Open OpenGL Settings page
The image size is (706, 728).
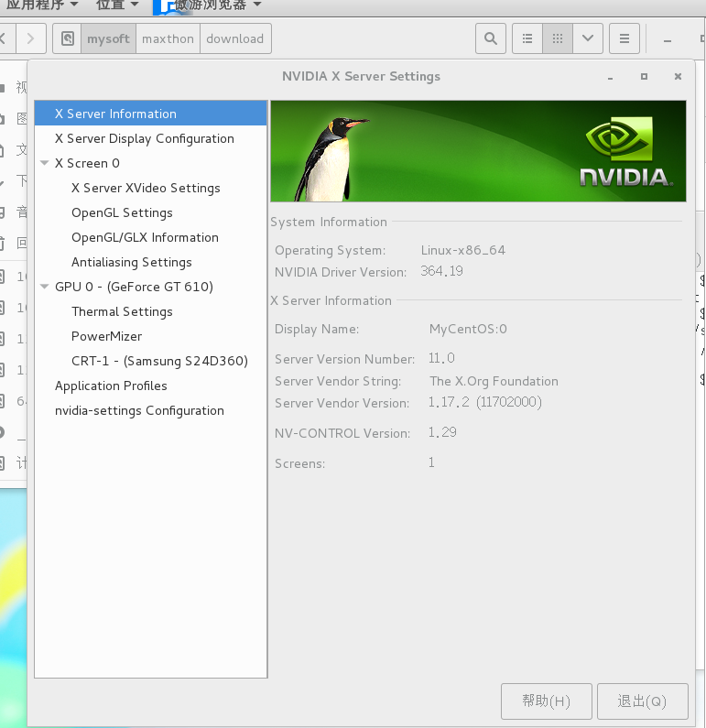pyautogui.click(x=122, y=212)
